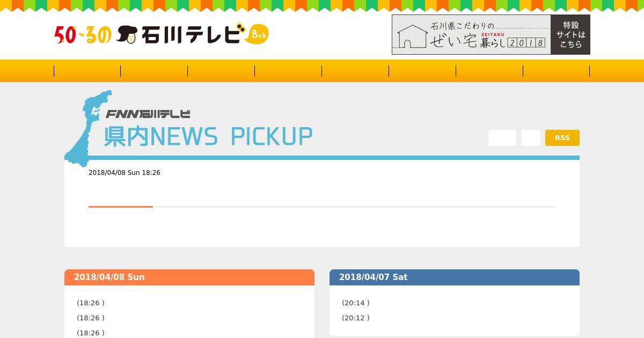Click the 特設サイトはこちら button
Viewport: 644px width, 338px height.
(x=570, y=34)
